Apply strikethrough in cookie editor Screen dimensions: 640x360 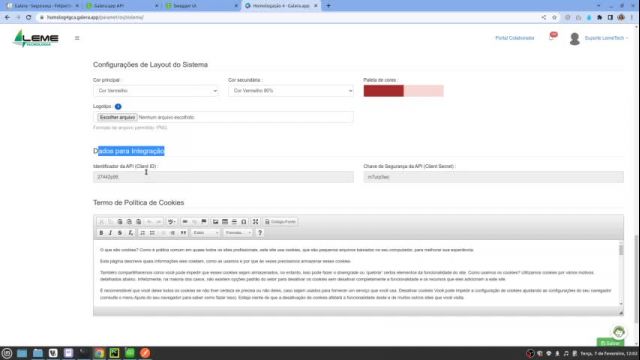[120, 233]
